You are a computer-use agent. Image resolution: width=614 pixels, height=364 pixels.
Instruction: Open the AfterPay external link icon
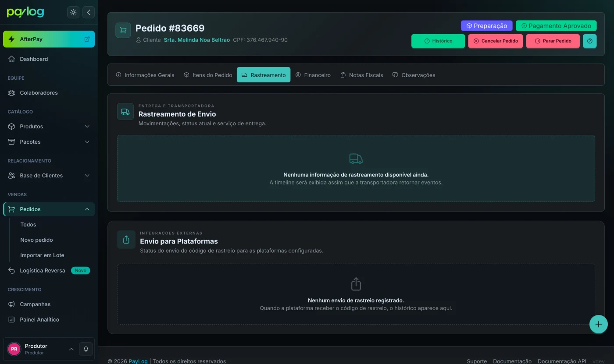[x=87, y=39]
